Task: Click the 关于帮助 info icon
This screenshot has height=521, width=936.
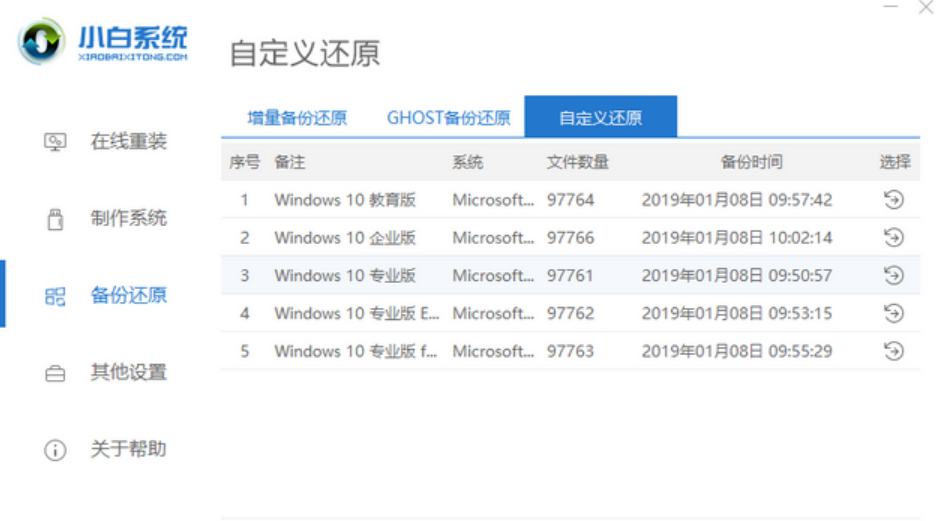Action: [55, 450]
